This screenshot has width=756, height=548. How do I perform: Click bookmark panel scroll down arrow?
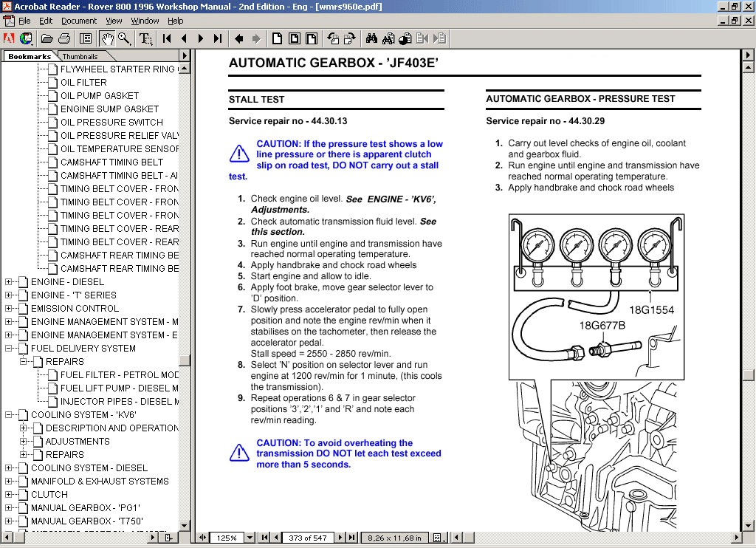(x=184, y=525)
